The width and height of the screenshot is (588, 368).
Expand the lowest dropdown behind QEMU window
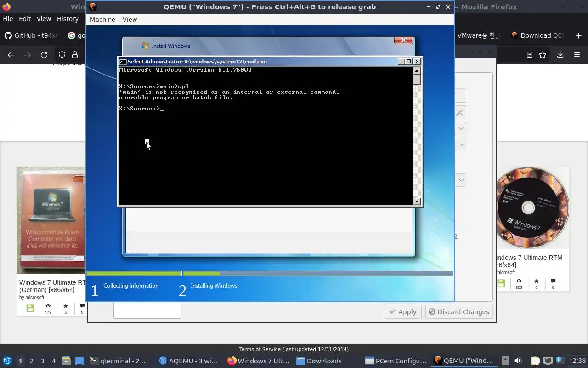coord(461,179)
